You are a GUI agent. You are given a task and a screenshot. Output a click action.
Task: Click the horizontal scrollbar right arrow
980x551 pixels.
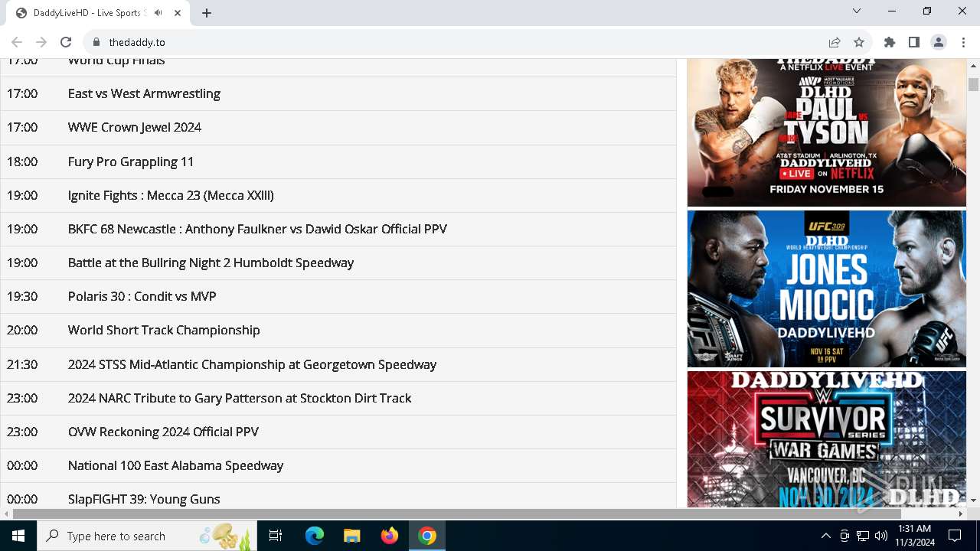pos(961,514)
